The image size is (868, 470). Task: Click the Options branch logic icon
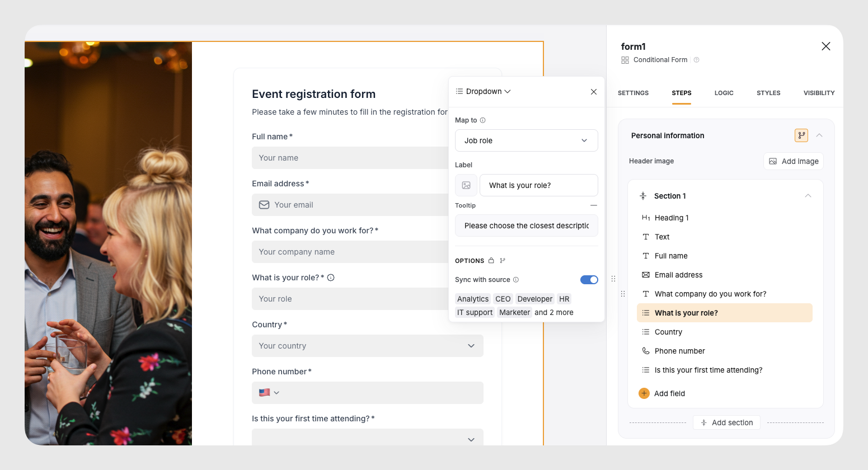click(503, 261)
